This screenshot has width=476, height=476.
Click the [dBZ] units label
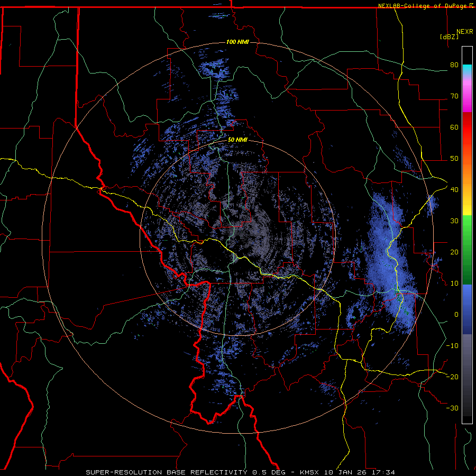tap(449, 36)
